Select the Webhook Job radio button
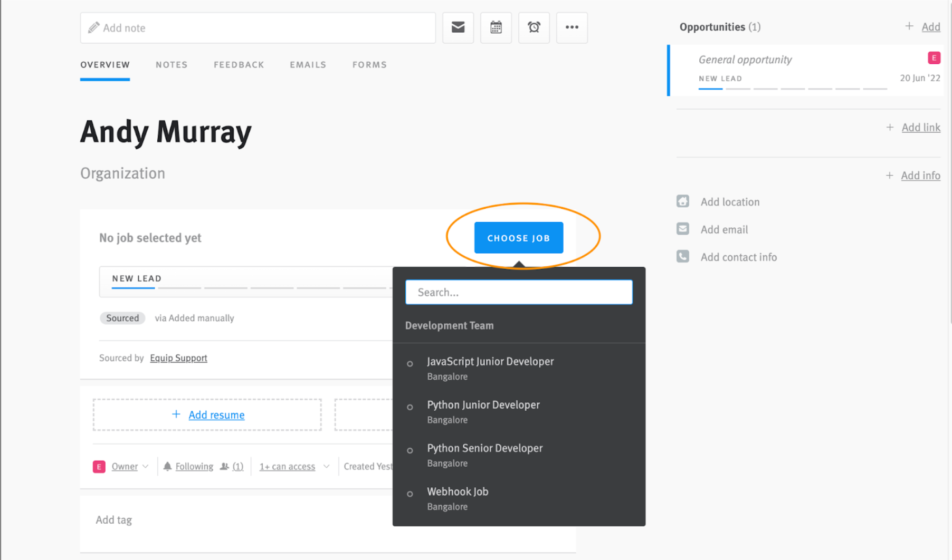Screen dimensions: 952x560 (x=410, y=494)
